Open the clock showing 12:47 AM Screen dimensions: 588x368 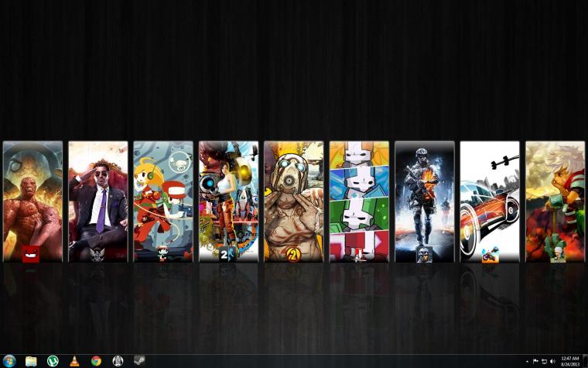tap(570, 362)
